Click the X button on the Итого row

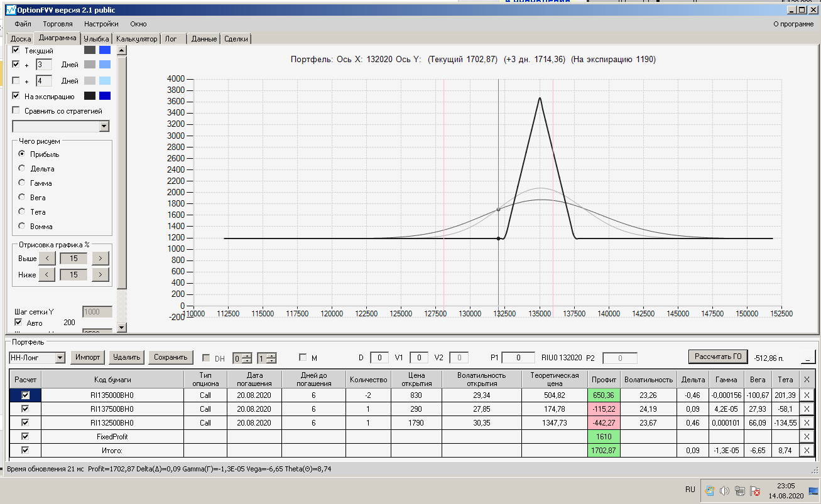pos(807,450)
